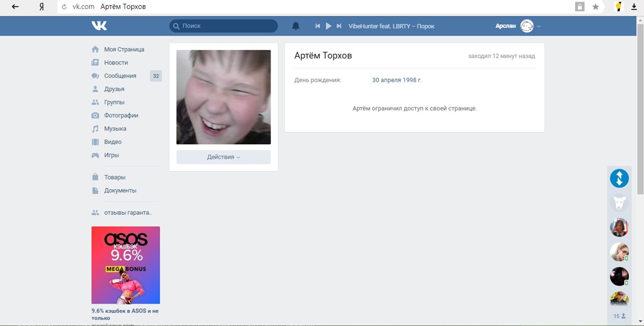Click the song title VibeHunter feat. LBRTY
644x326 pixels.
[391, 26]
